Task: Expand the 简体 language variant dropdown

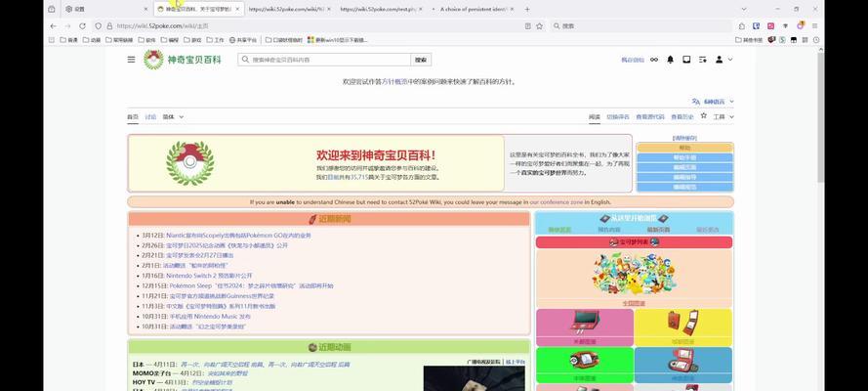Action: coord(173,117)
